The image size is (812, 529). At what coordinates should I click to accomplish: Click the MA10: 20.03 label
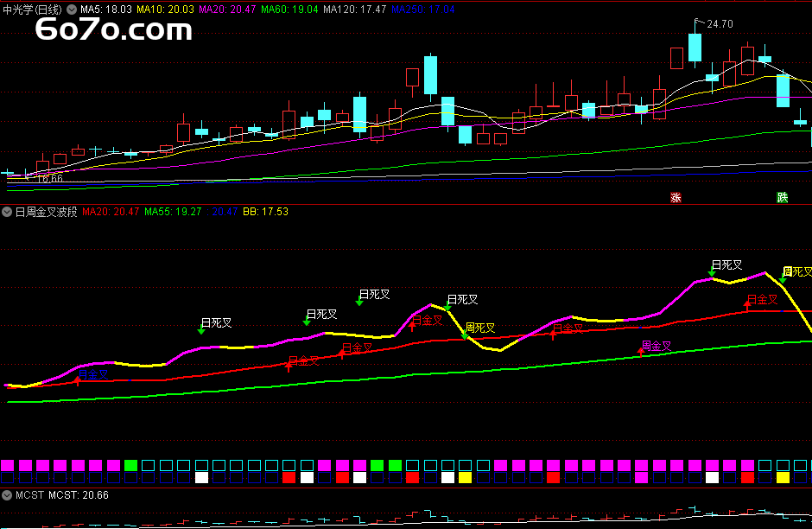pos(165,10)
